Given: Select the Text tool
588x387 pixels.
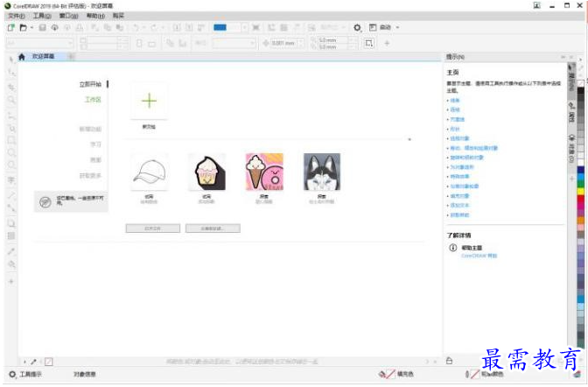Looking at the screenshot, I should (11, 180).
